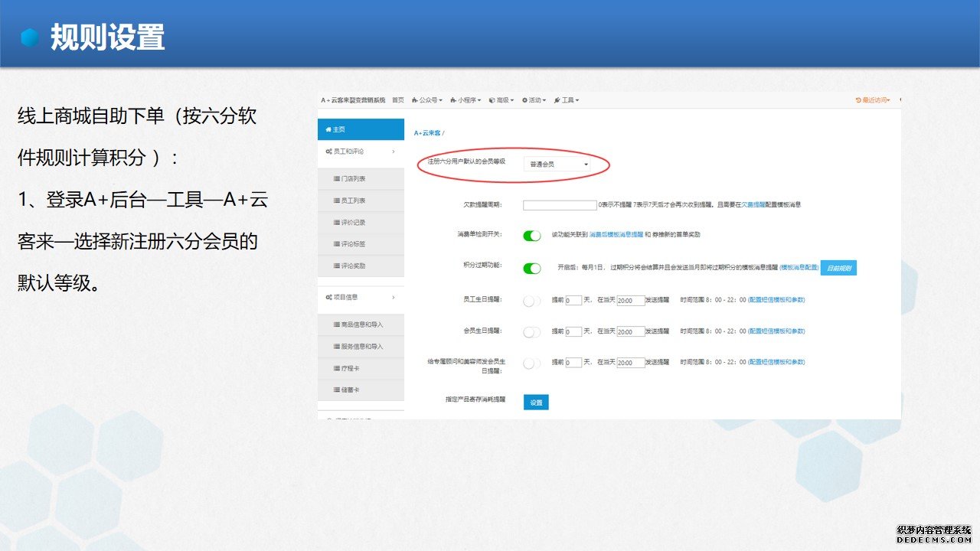The image size is (980, 551).
Task: Open the 普通会员 member level dropdown
Action: click(557, 164)
